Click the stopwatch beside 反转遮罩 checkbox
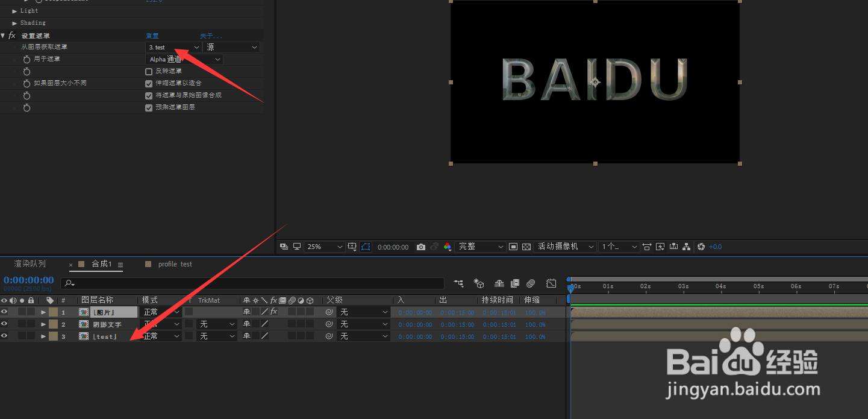The image size is (868, 419). (x=27, y=72)
